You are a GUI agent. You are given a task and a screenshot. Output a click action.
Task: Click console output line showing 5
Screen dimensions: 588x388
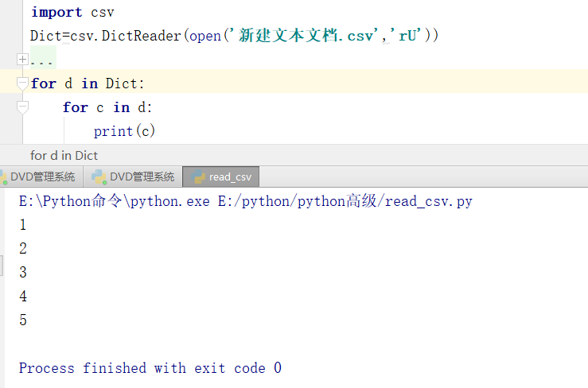(23, 320)
